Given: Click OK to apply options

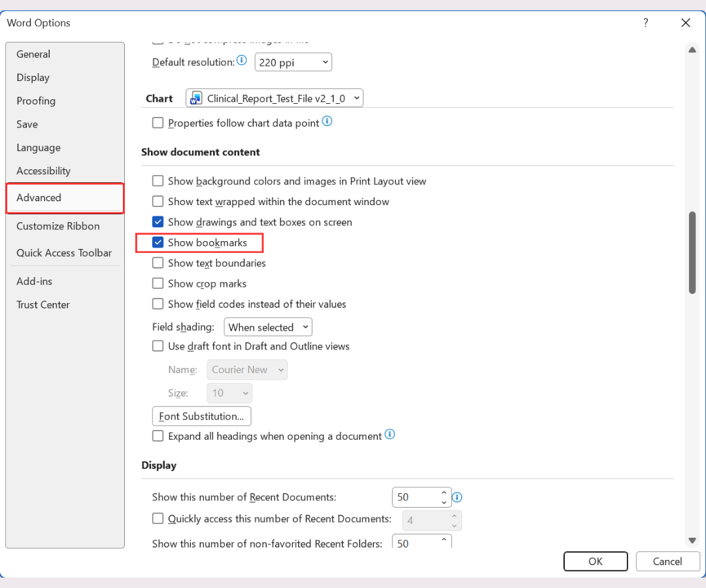Looking at the screenshot, I should click(596, 561).
